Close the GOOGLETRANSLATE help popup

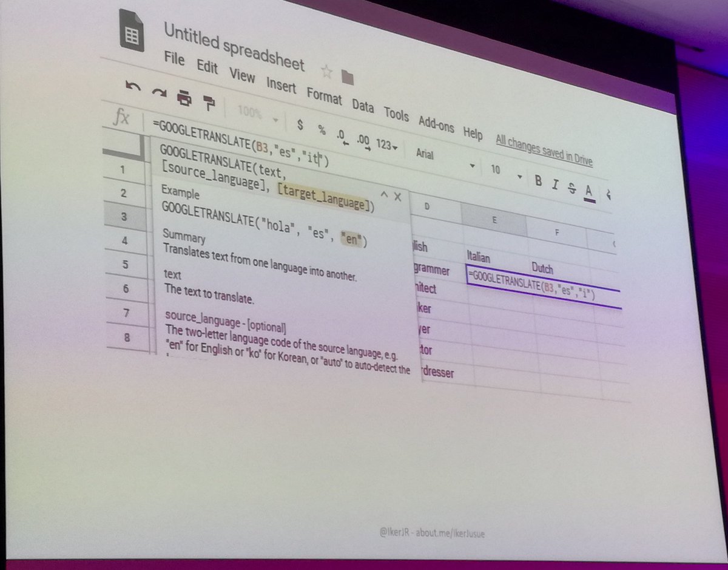coord(397,197)
